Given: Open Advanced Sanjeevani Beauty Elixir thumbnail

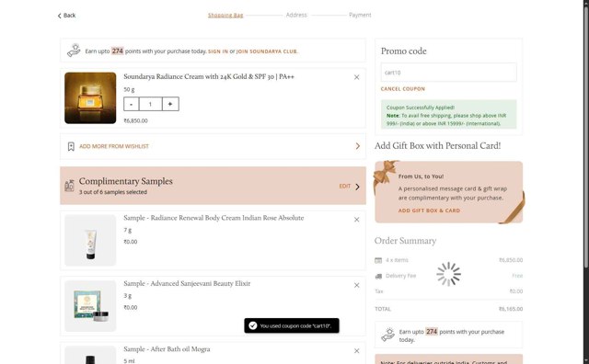Looking at the screenshot, I should (x=90, y=306).
